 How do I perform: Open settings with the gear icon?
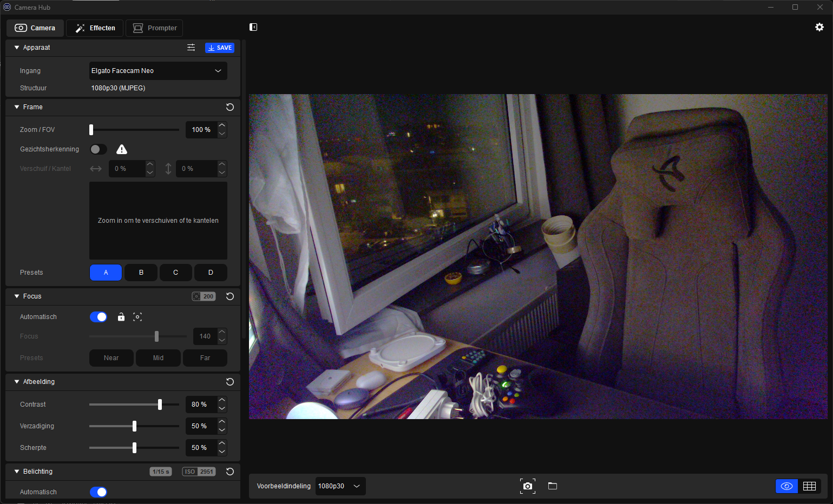pos(819,27)
